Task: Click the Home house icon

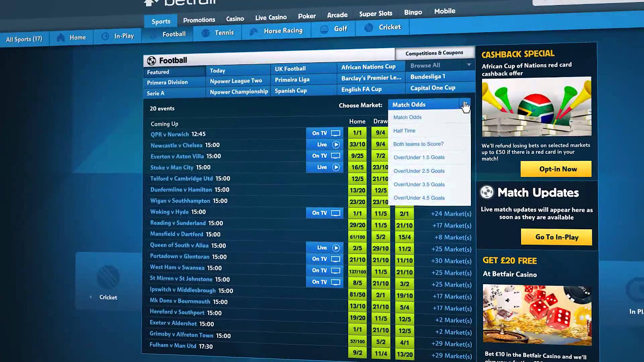Action: (61, 38)
